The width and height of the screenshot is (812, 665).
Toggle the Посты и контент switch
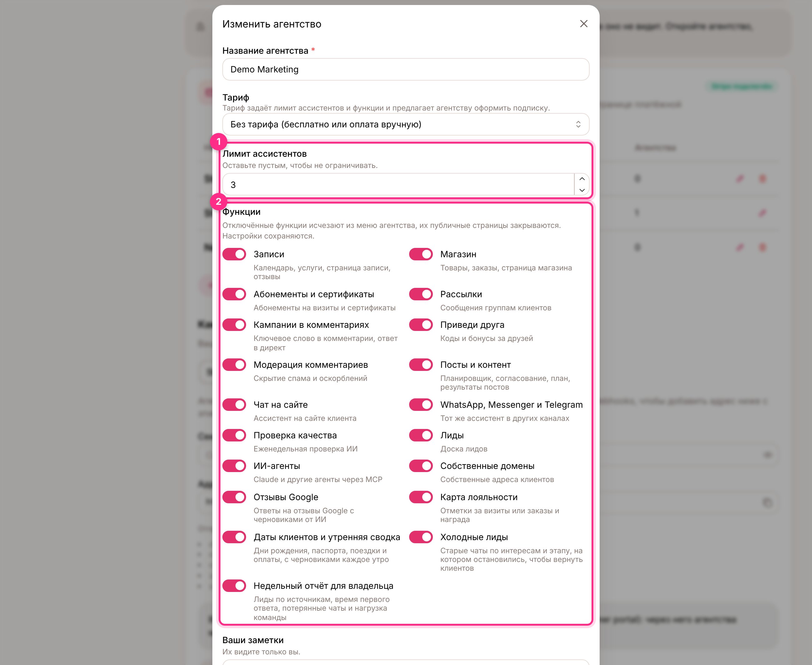point(421,365)
